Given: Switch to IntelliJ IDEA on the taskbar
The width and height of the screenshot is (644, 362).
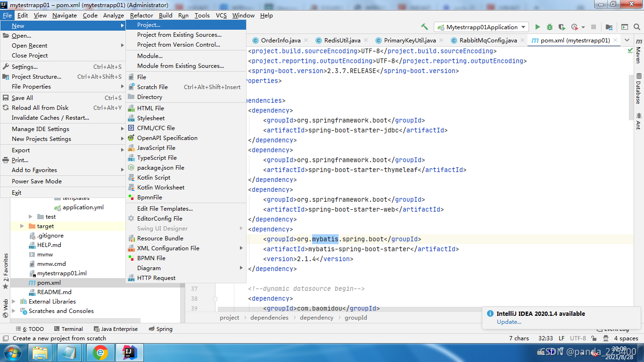Looking at the screenshot, I should coord(129,352).
